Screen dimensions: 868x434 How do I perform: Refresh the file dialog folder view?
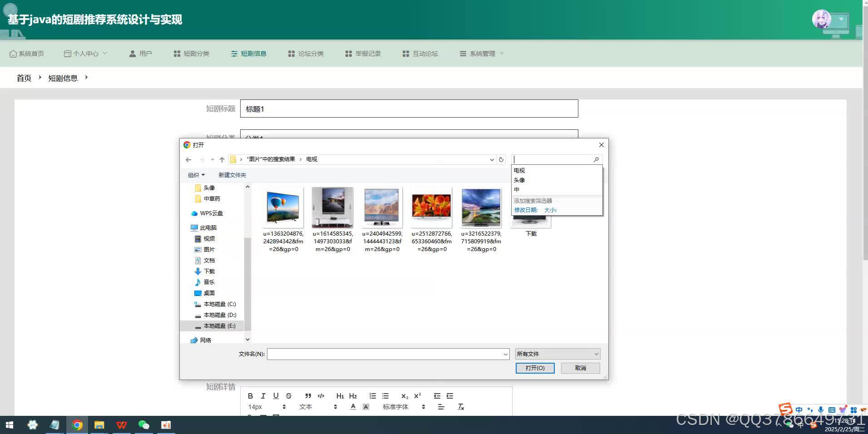point(501,159)
